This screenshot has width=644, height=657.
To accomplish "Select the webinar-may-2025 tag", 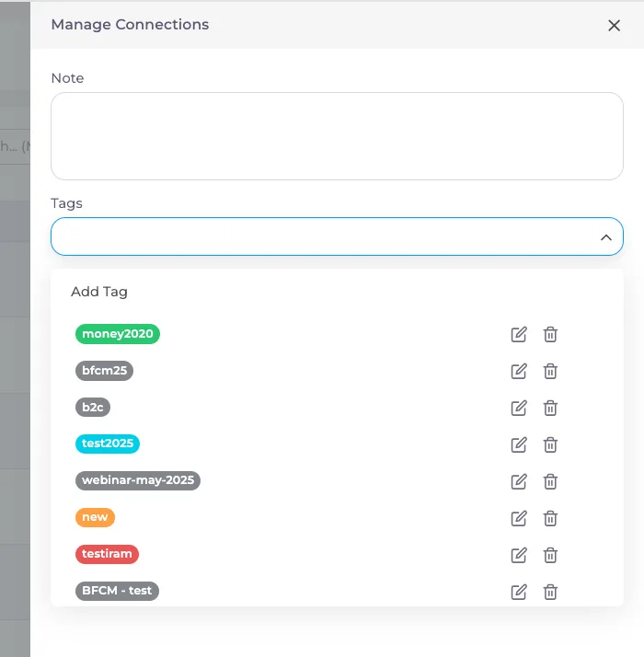I will click(x=138, y=480).
